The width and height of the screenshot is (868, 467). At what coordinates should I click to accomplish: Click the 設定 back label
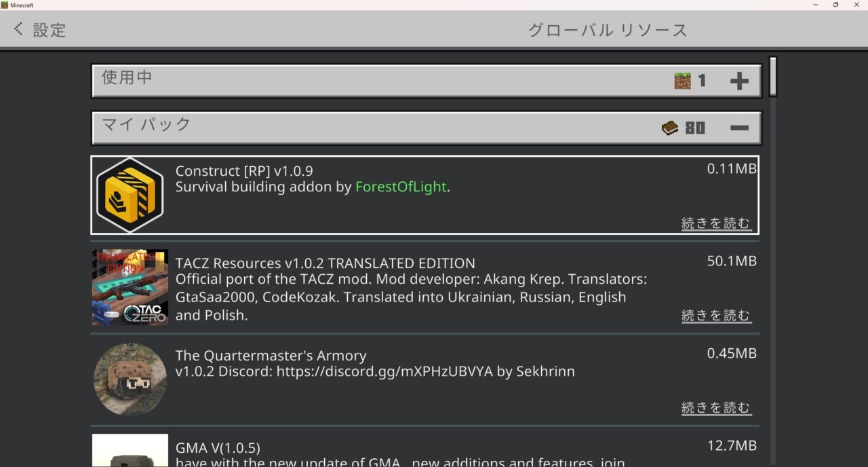tap(50, 30)
